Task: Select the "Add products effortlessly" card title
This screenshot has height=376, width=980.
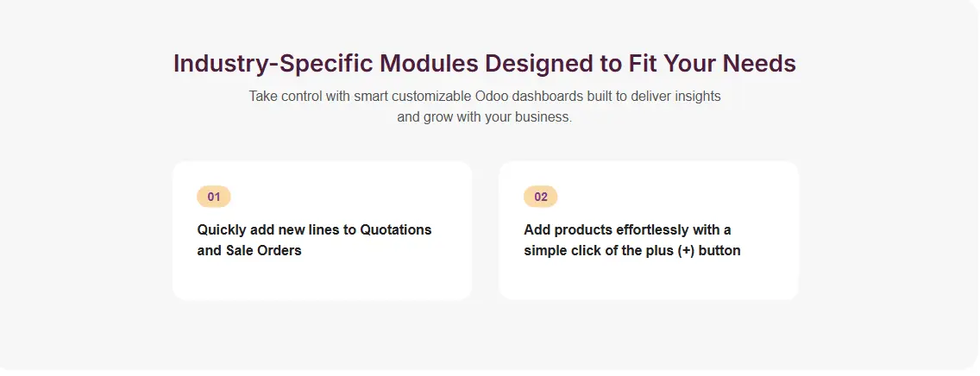Action: [x=631, y=240]
